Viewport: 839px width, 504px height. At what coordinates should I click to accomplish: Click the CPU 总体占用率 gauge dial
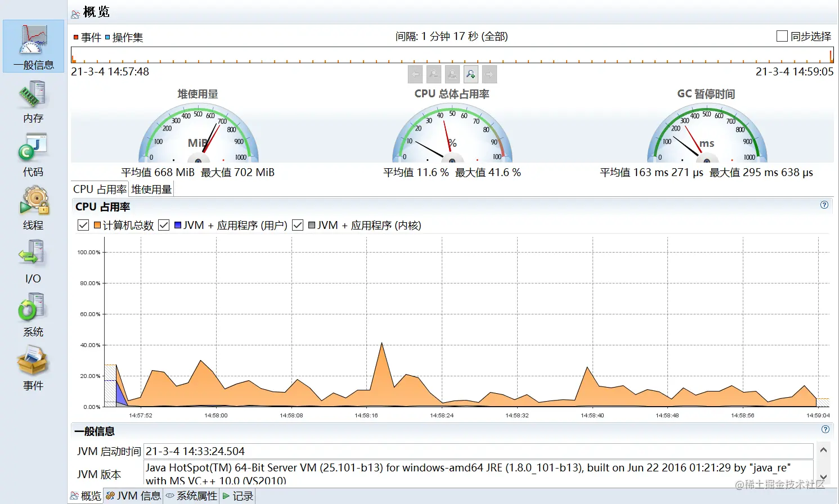452,134
